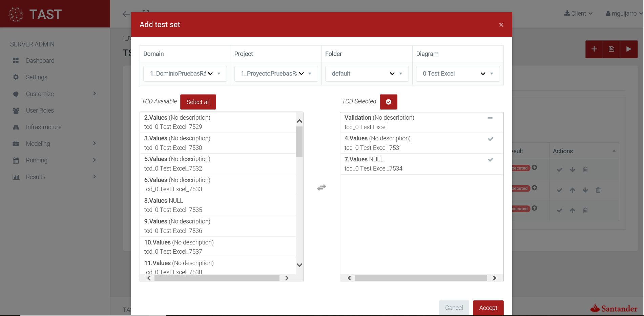This screenshot has width=644, height=316.
Task: Open the Domain dropdown
Action: pyautogui.click(x=185, y=74)
